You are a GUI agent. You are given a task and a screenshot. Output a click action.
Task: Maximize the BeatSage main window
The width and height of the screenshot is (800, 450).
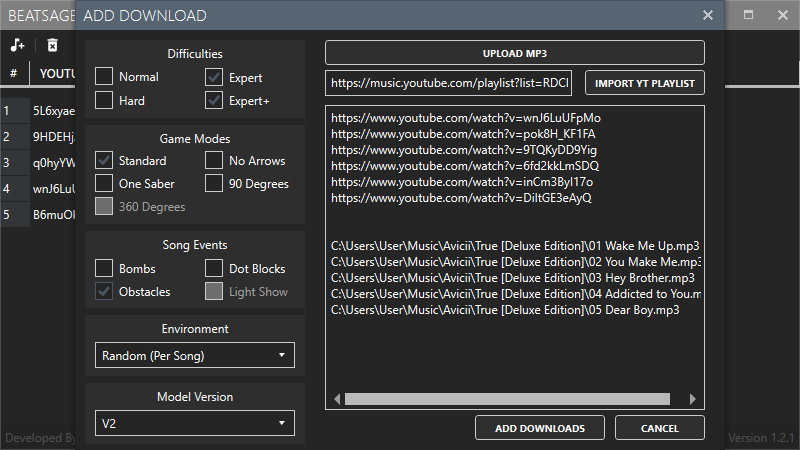pyautogui.click(x=748, y=15)
